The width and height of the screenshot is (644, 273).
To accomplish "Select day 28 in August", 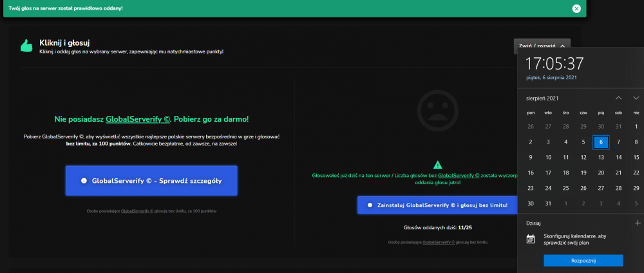I will (x=618, y=188).
